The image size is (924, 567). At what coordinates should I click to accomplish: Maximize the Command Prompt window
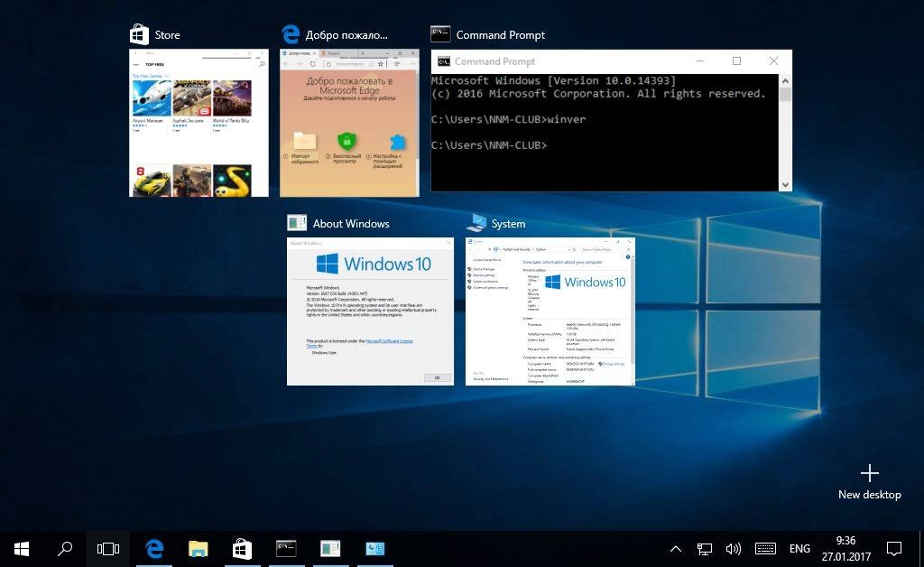pos(736,60)
